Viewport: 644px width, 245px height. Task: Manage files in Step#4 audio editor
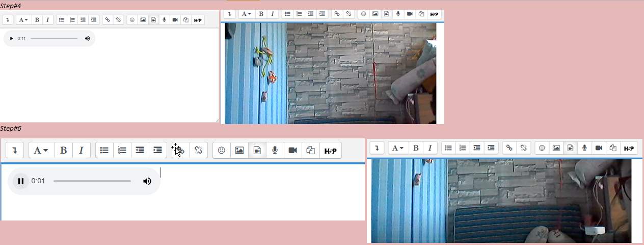(x=185, y=20)
